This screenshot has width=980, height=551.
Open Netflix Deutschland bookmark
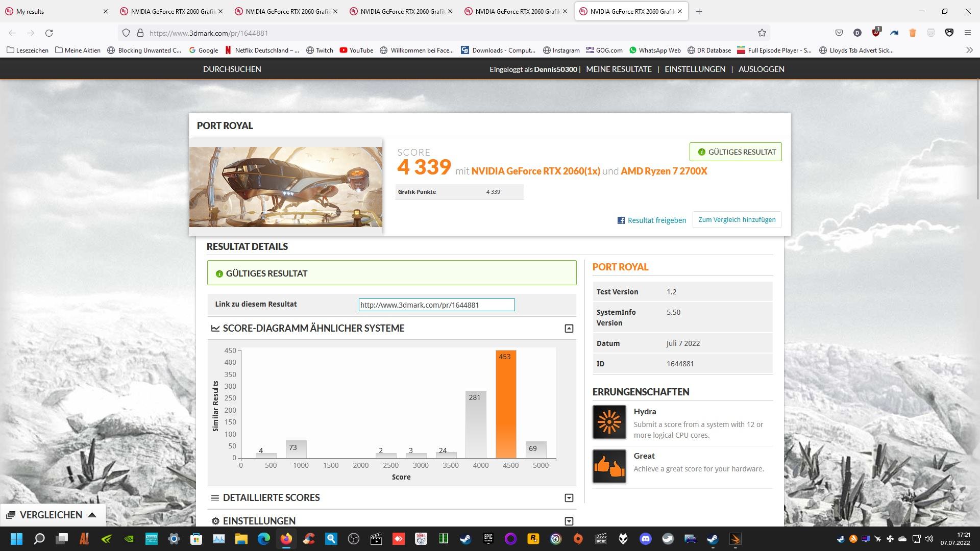tap(262, 50)
